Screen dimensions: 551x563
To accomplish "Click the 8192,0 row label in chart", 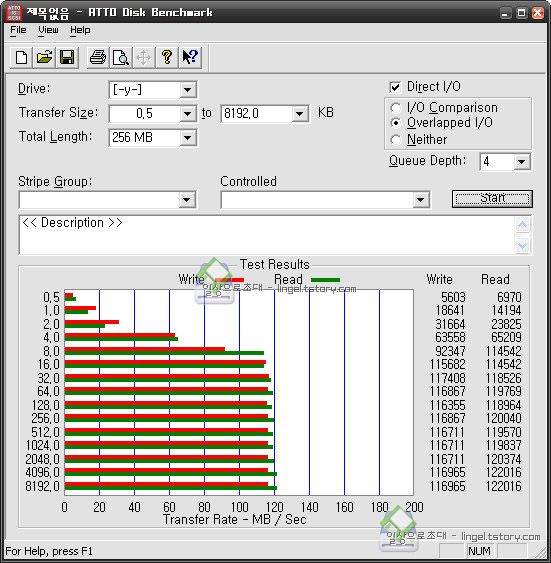I will (42, 486).
